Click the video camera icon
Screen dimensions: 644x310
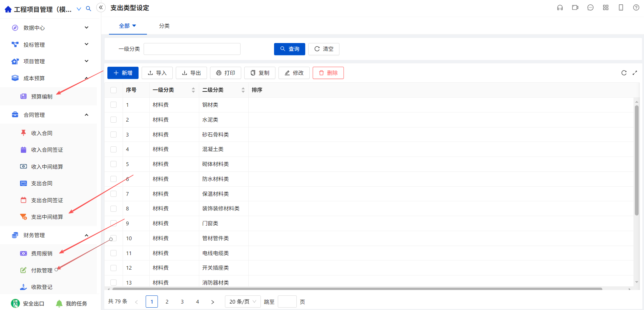[x=575, y=7]
